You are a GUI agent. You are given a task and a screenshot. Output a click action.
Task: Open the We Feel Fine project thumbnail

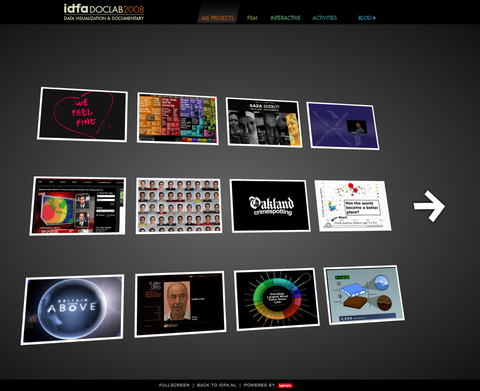(x=82, y=115)
